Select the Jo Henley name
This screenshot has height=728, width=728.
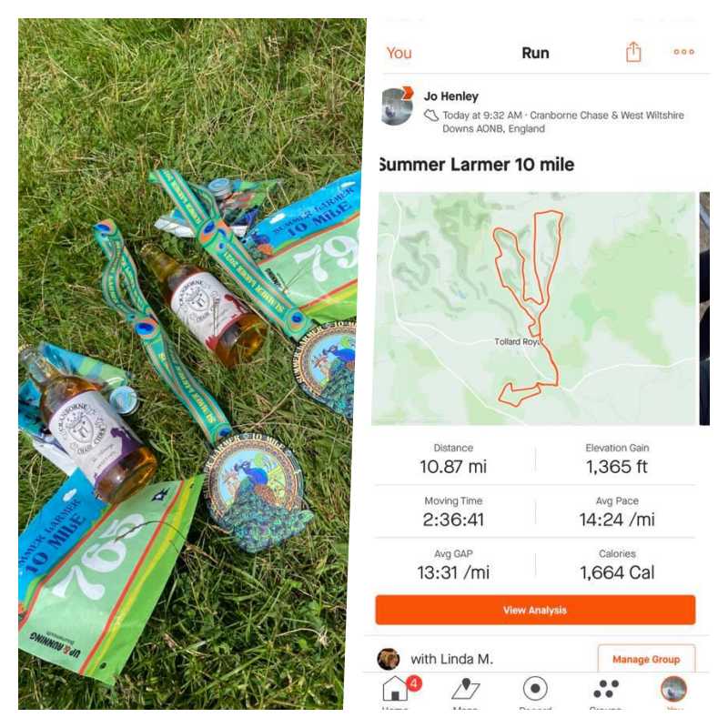[x=450, y=96]
